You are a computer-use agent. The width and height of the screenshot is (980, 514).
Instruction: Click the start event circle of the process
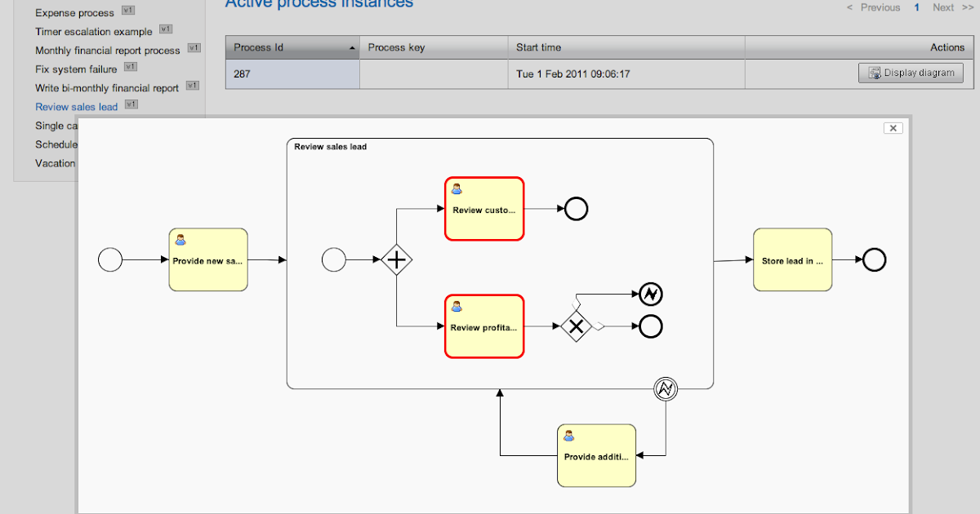point(110,259)
